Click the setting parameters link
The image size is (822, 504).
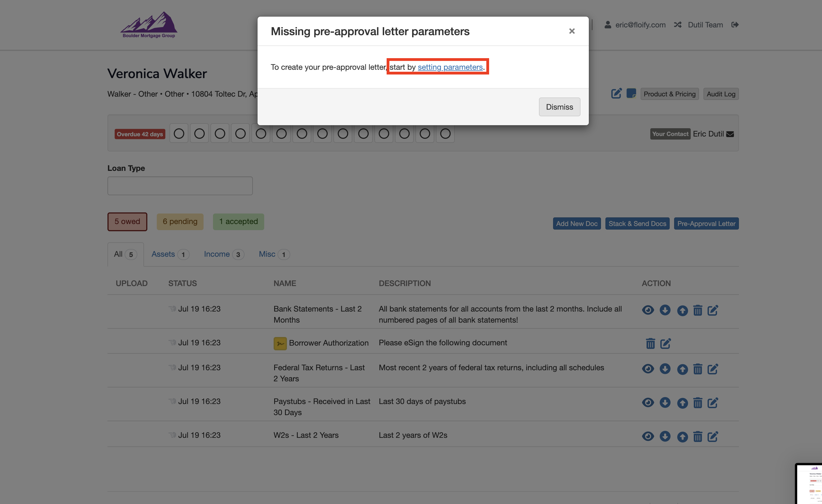(450, 67)
